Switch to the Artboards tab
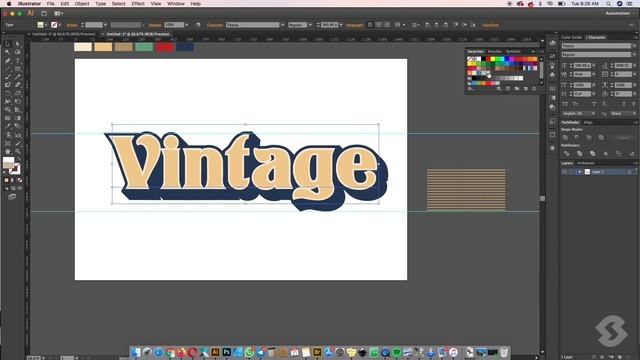Image resolution: width=640 pixels, height=360 pixels. point(586,163)
